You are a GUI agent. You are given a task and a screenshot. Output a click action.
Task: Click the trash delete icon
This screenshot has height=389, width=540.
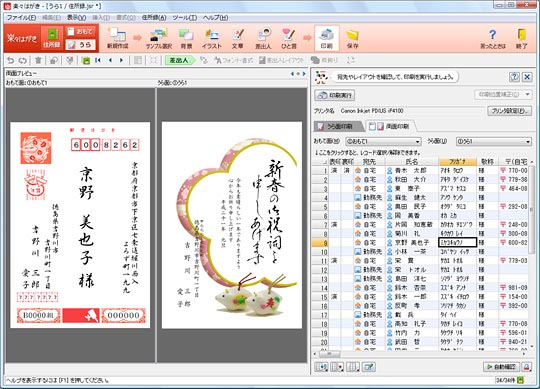click(x=38, y=61)
